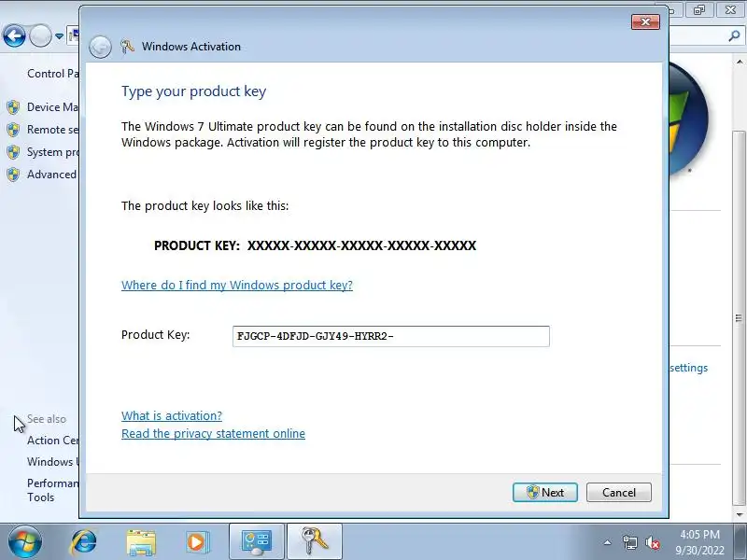This screenshot has height=560, width=747.
Task: Open Control Panel Home link
Action: tap(52, 74)
